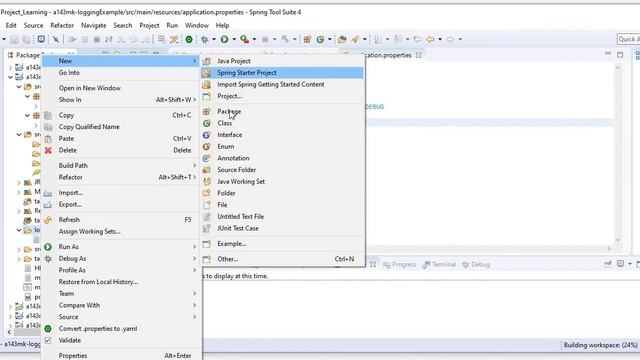Switch to the Debug tab in the bottom panel
Image resolution: width=640 pixels, height=360 pixels.
point(476,264)
